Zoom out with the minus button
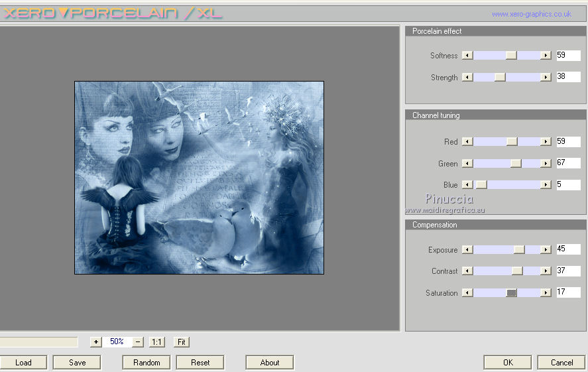588x372 pixels. point(138,341)
